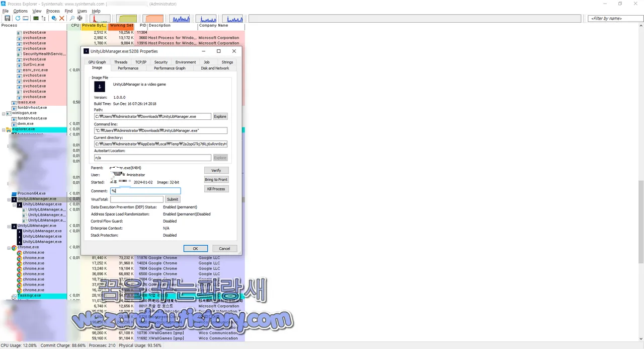Image resolution: width=644 pixels, height=349 pixels.
Task: Click the Refresh toolbar icon
Action: 18,18
